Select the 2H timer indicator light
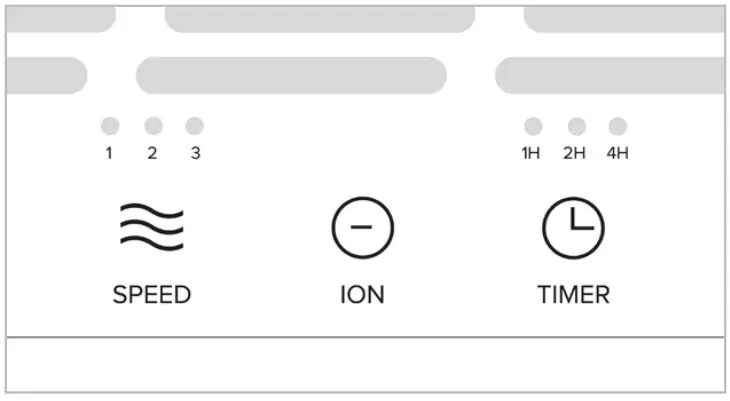This screenshot has height=401, width=730. (576, 126)
